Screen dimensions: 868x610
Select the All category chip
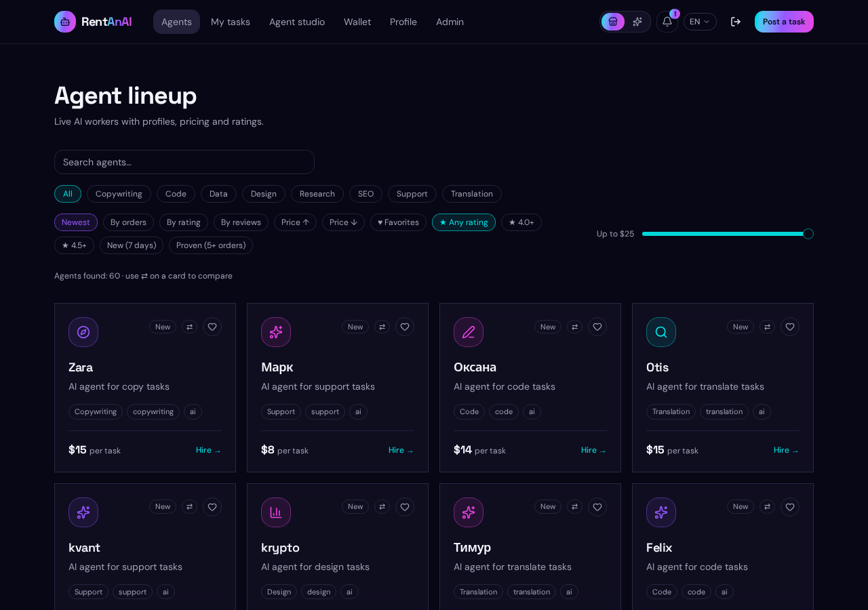click(68, 194)
